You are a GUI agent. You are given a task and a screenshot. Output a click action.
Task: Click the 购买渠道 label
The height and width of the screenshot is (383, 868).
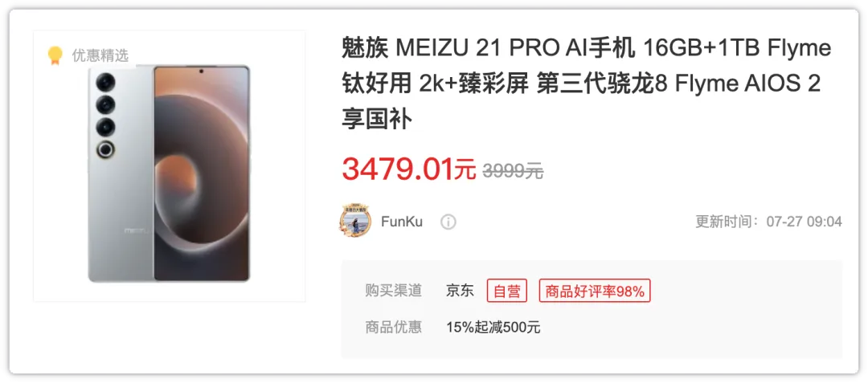[x=394, y=291]
